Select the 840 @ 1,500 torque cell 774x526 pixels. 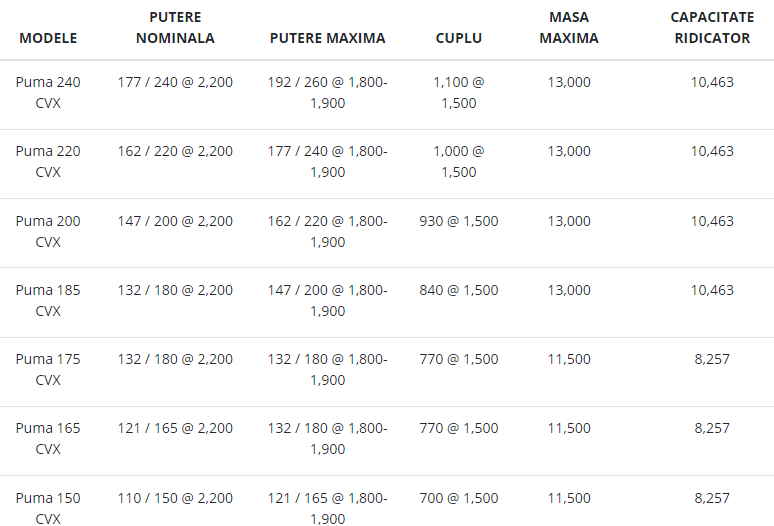(459, 290)
